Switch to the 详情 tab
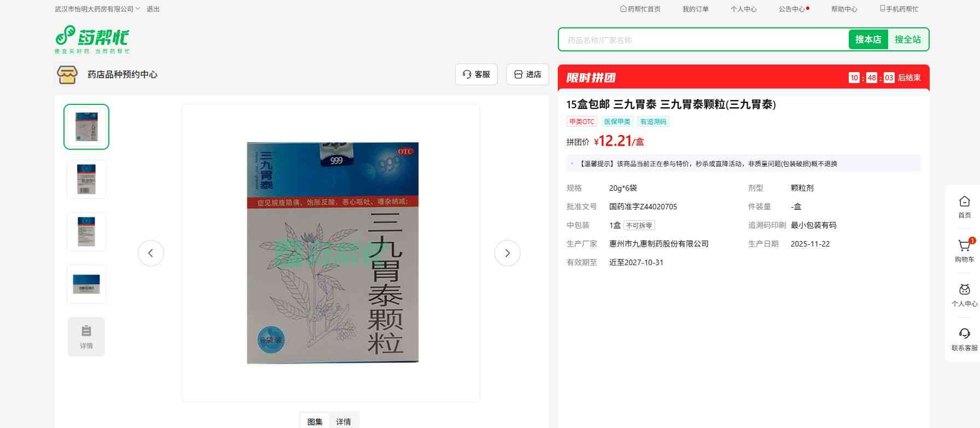This screenshot has width=980, height=428. [x=343, y=421]
